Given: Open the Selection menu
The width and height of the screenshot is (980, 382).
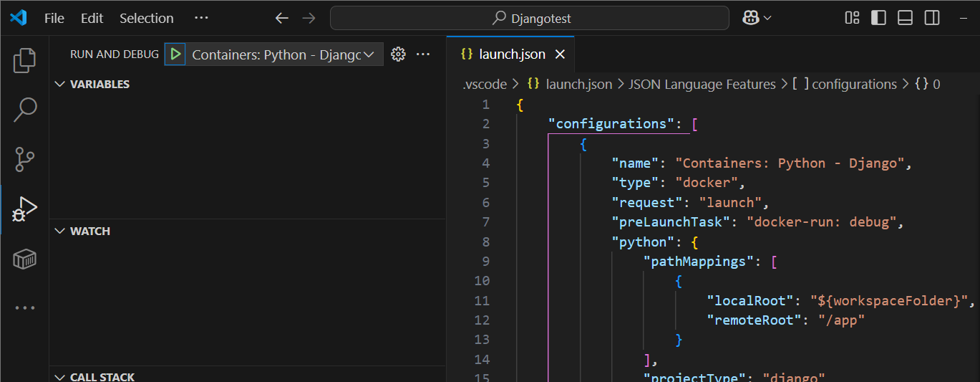Looking at the screenshot, I should click(x=146, y=18).
